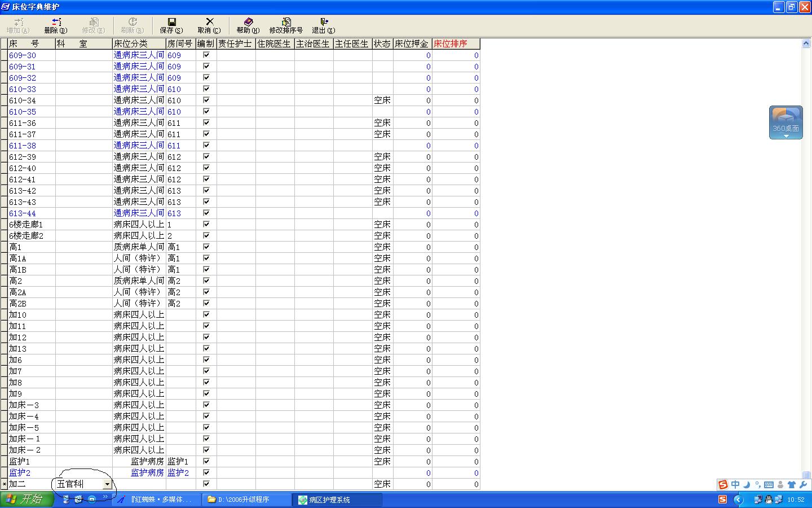The image size is (812, 508).
Task: Toggle the 编制 checkbox for bed 加10
Action: click(x=206, y=314)
